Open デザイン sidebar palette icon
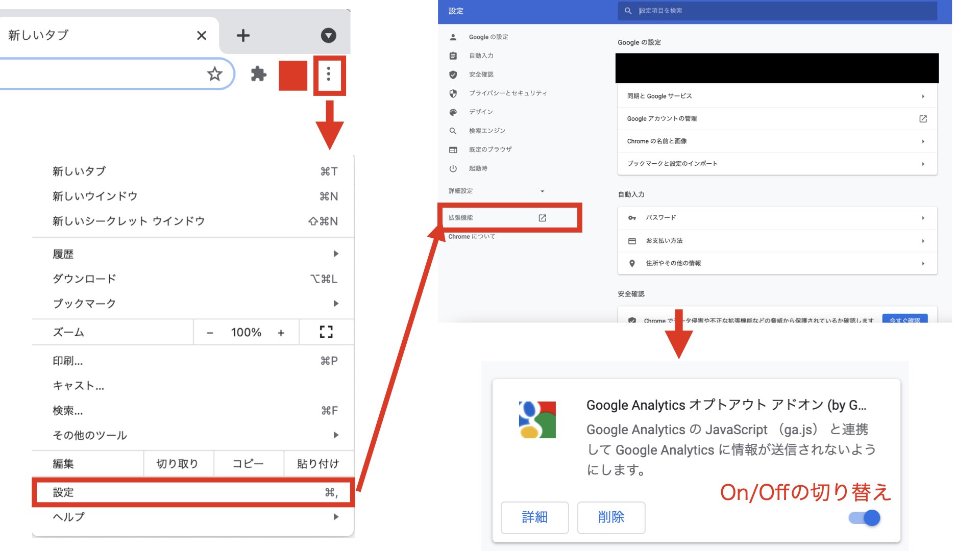The width and height of the screenshot is (980, 551). [x=453, y=112]
